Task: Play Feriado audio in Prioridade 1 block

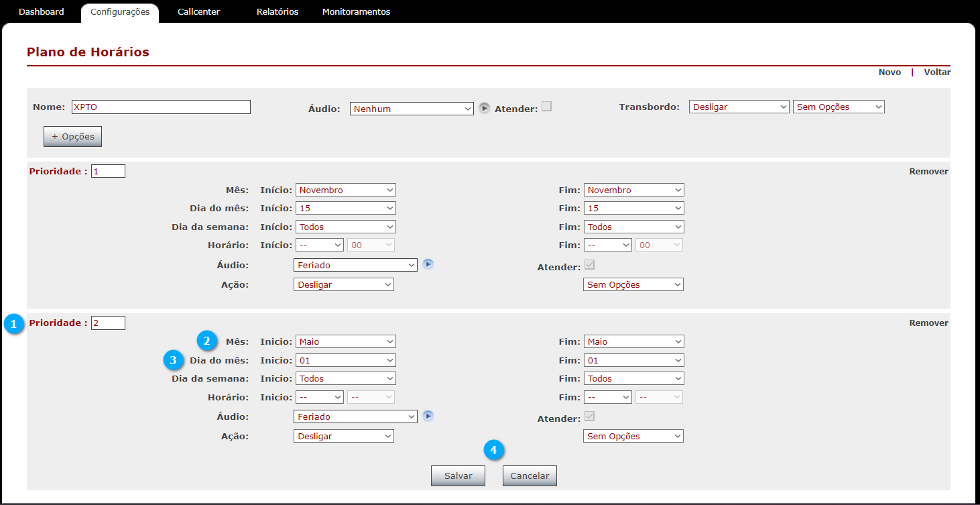Action: point(428,264)
